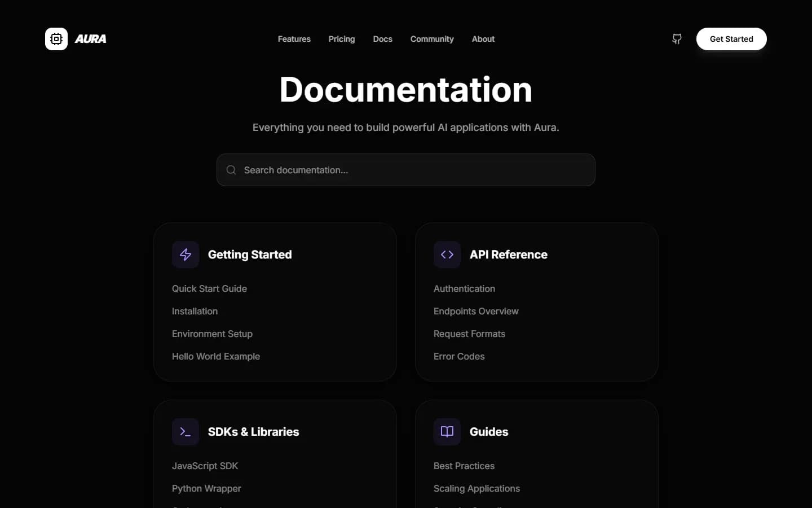Open the GitHub repository icon
The width and height of the screenshot is (812, 508).
(x=677, y=39)
